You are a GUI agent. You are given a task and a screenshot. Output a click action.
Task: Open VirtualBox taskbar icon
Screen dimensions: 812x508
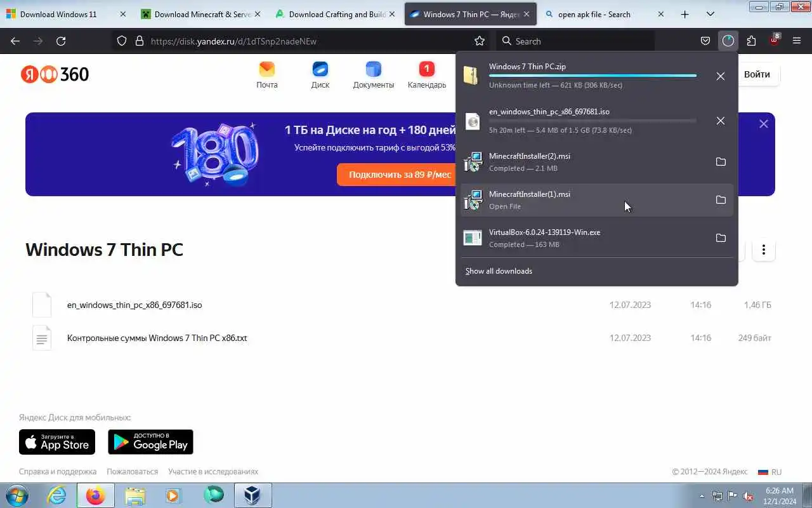(x=252, y=495)
